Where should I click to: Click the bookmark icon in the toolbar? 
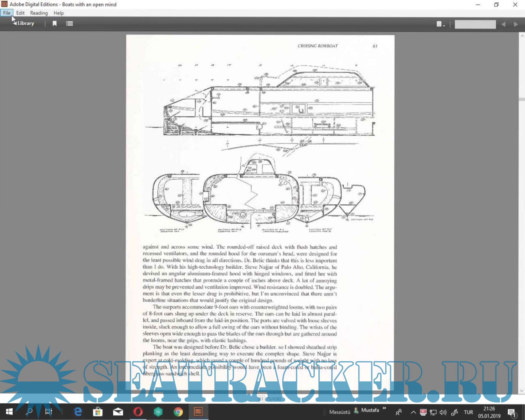[55, 24]
